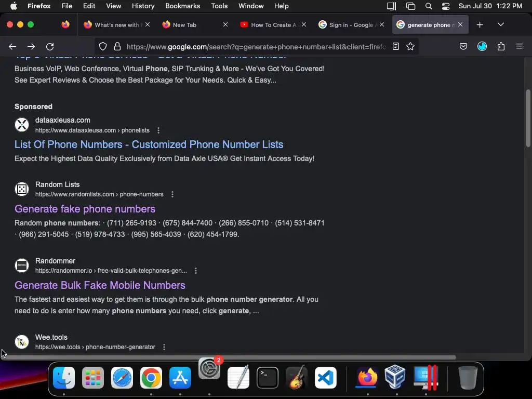Open Terminal from the Dock
Viewport: 532px width, 399px height.
tap(268, 378)
